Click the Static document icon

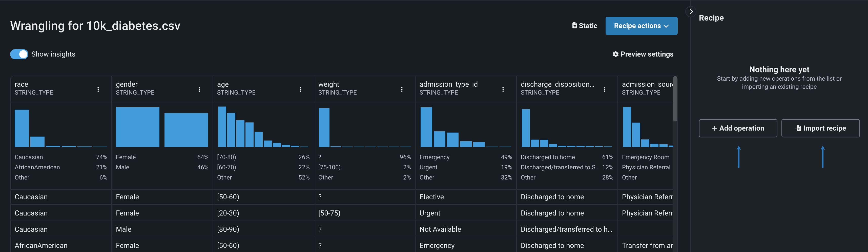click(574, 26)
